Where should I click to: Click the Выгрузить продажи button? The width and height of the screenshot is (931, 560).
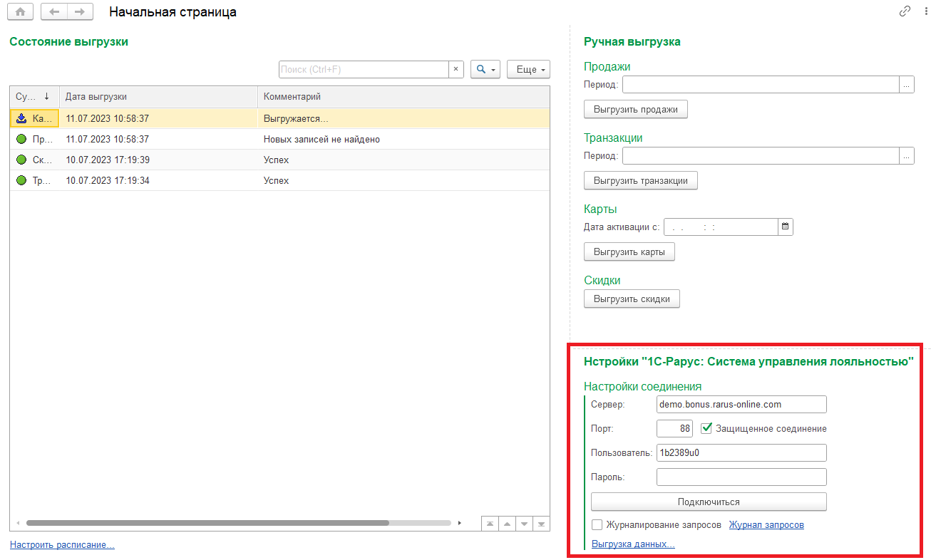[x=636, y=109]
